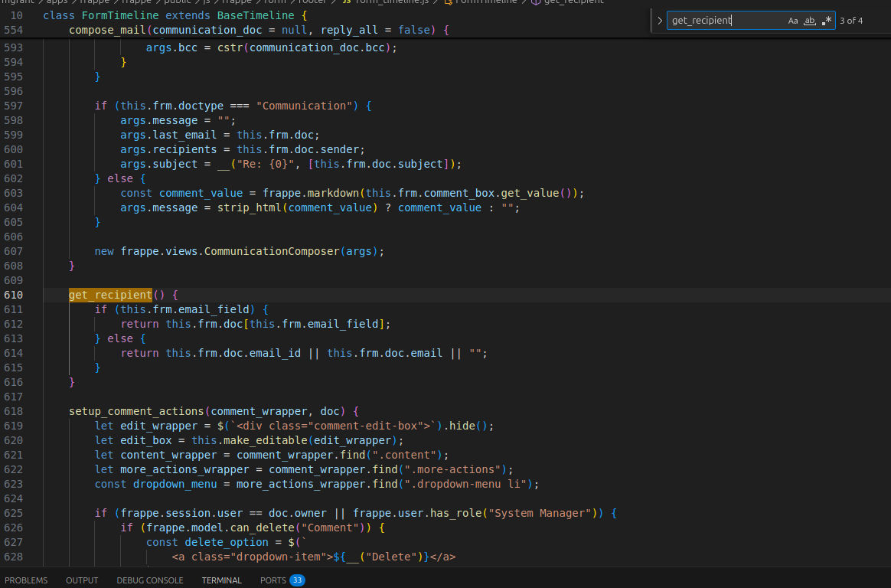The image size is (891, 588).
Task: Select the DEBUG CONSOLE tab
Action: point(150,580)
